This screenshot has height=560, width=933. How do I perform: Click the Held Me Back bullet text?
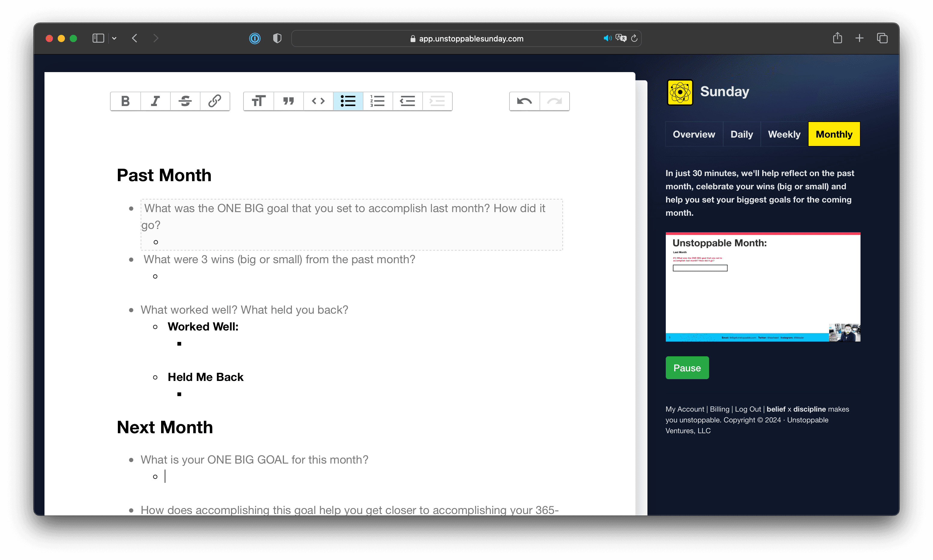click(x=205, y=377)
